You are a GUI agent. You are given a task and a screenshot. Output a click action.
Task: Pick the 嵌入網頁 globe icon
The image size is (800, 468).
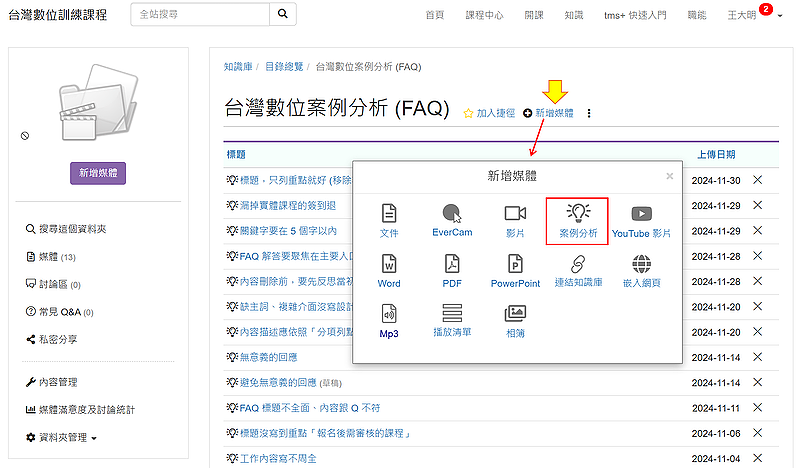tap(641, 270)
